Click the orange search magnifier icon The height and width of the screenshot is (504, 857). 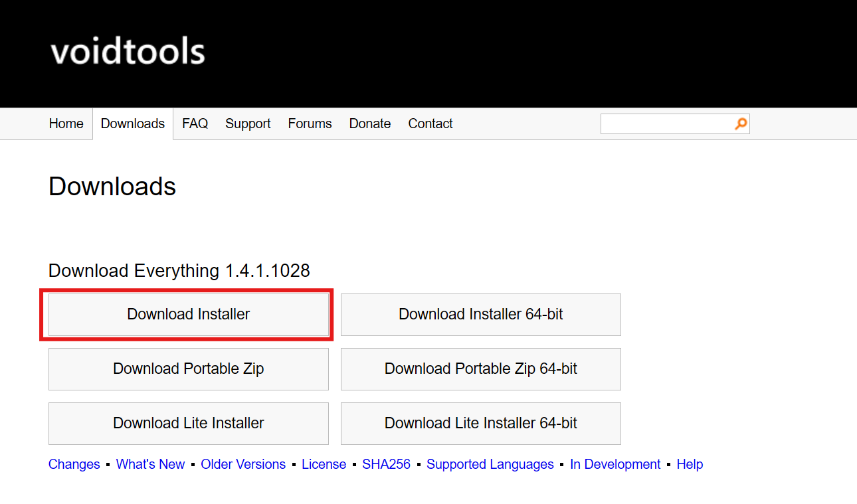pyautogui.click(x=741, y=124)
